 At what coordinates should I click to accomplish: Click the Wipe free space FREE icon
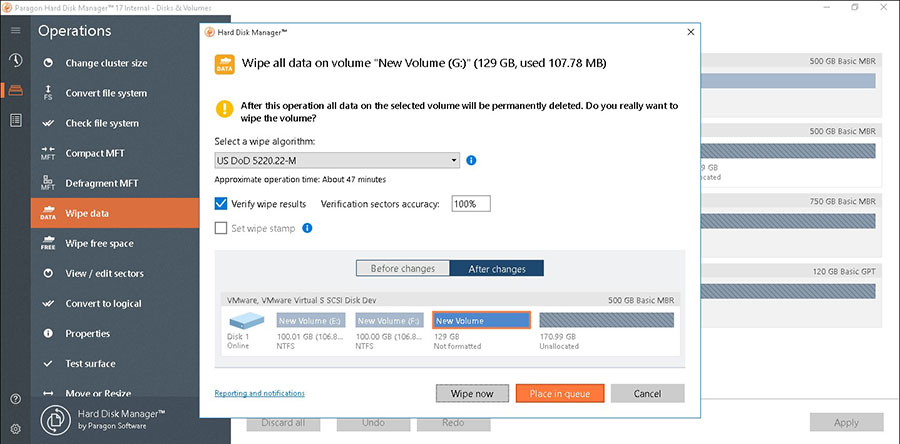click(48, 243)
